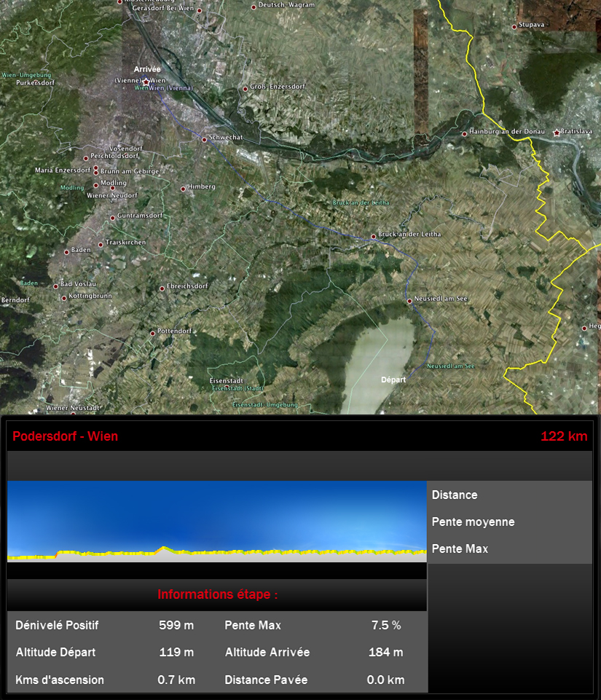Click the 'Purkersdorf' map label

[35, 82]
